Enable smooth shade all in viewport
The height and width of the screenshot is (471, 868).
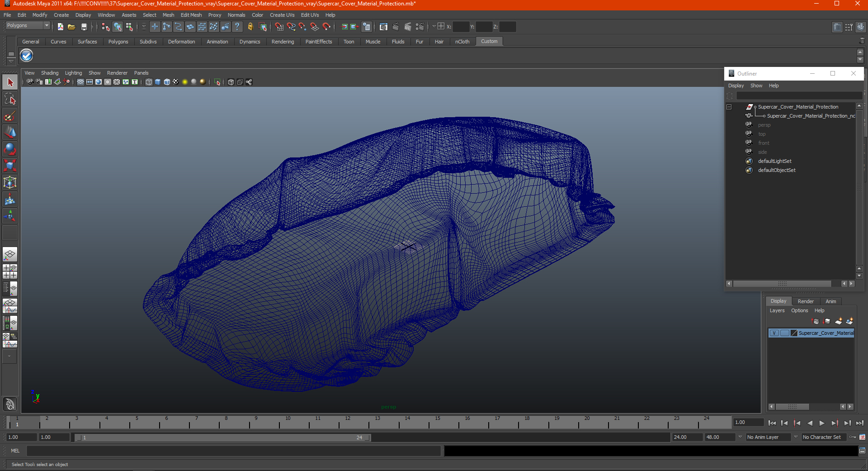158,82
